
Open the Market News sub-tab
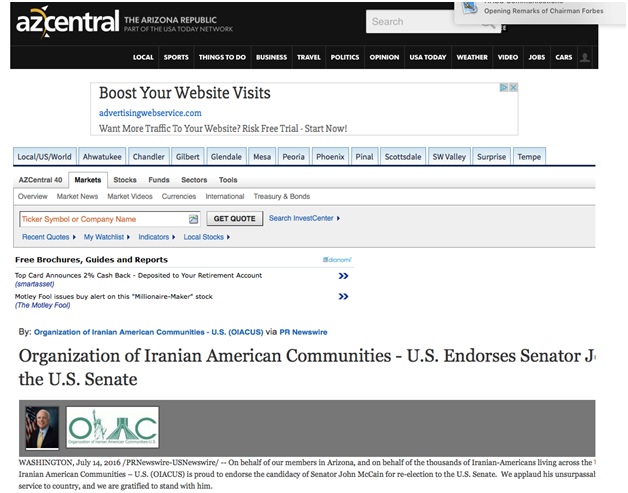(x=77, y=196)
